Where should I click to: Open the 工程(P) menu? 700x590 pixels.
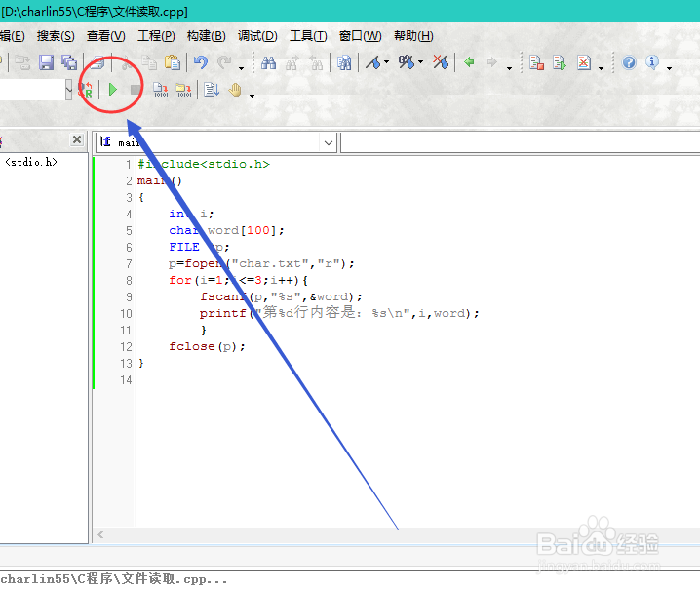156,36
